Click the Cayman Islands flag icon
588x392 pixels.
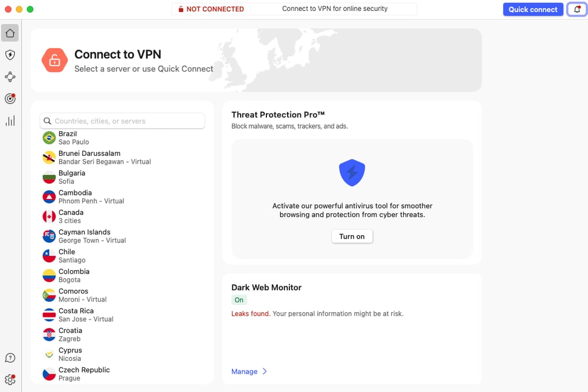pyautogui.click(x=49, y=236)
